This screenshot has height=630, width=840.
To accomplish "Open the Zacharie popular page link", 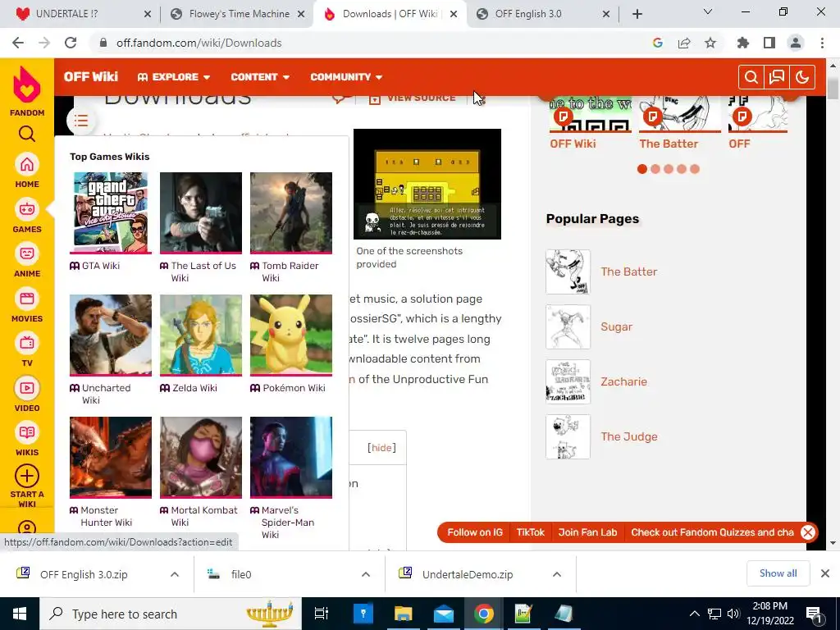I will coord(624,381).
